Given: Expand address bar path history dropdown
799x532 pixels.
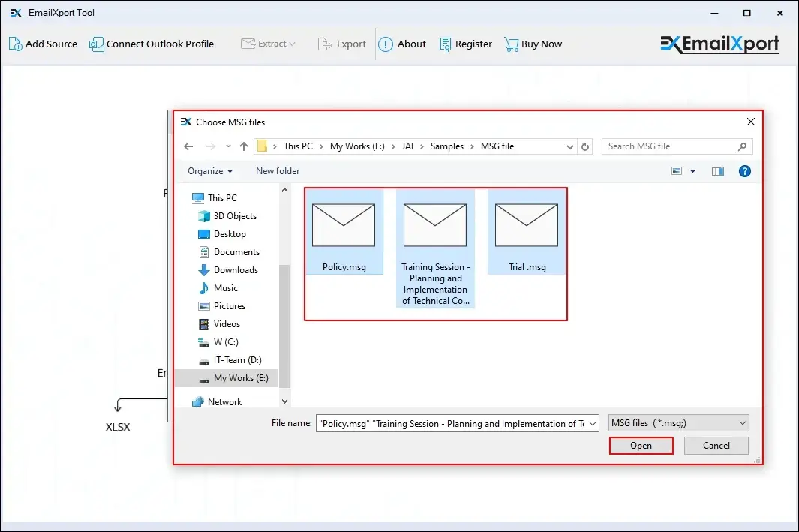Looking at the screenshot, I should pyautogui.click(x=570, y=146).
